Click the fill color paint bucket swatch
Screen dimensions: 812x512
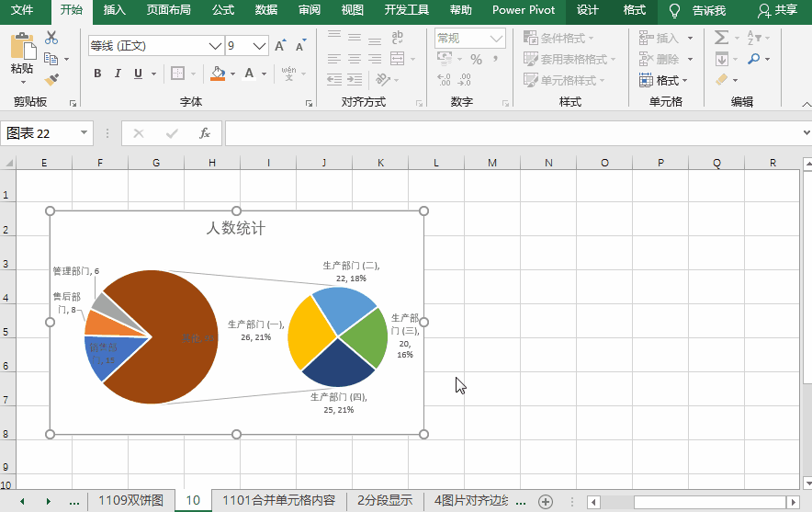[217, 74]
